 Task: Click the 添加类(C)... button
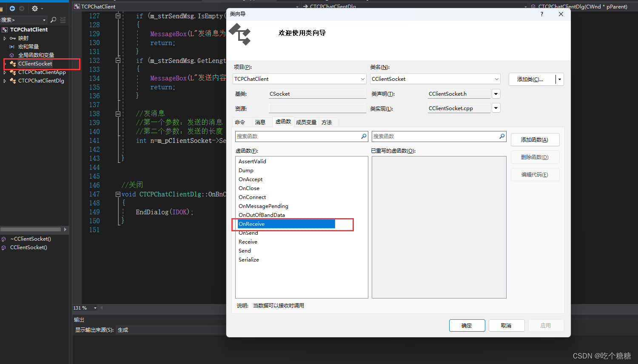[x=532, y=80]
